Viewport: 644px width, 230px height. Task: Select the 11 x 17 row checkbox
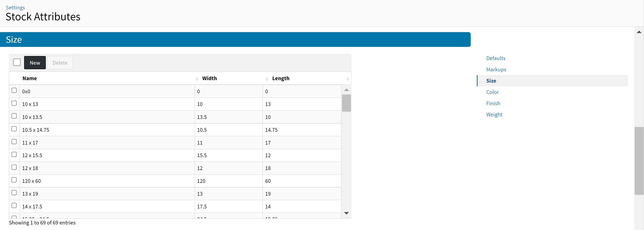point(14,142)
